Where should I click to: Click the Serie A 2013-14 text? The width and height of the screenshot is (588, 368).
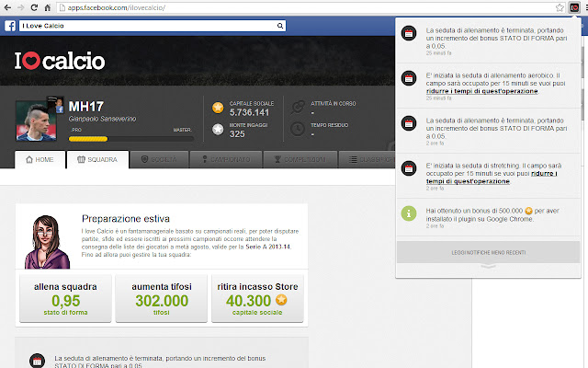268,247
